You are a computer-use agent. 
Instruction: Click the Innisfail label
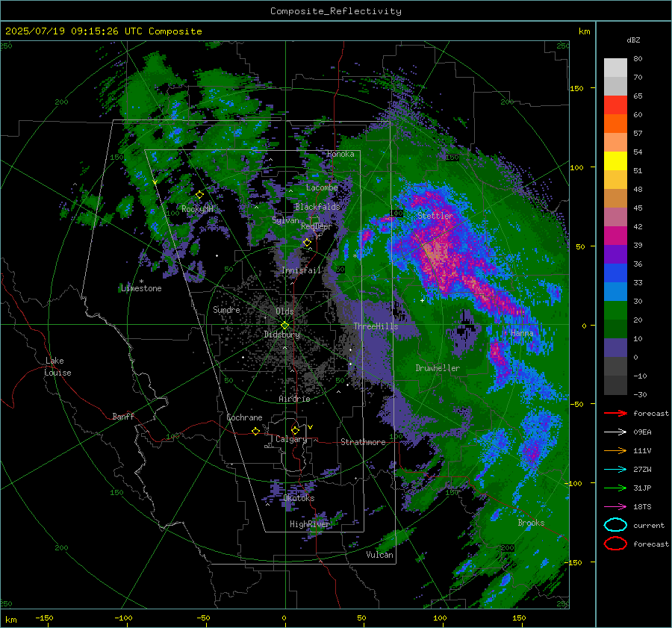(302, 270)
